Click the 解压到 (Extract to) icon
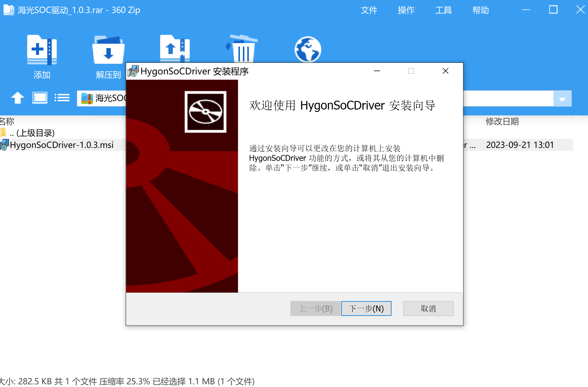The image size is (588, 387). tap(108, 50)
